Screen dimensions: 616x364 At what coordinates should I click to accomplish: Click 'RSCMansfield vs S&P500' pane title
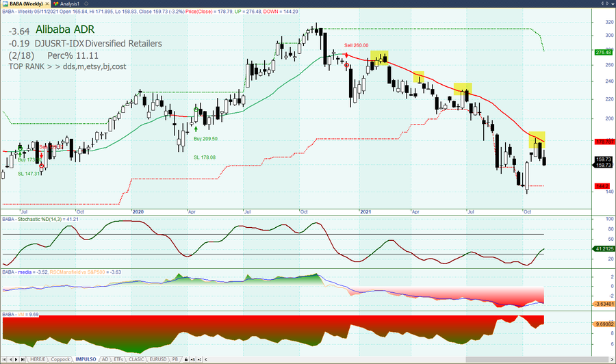77,272
